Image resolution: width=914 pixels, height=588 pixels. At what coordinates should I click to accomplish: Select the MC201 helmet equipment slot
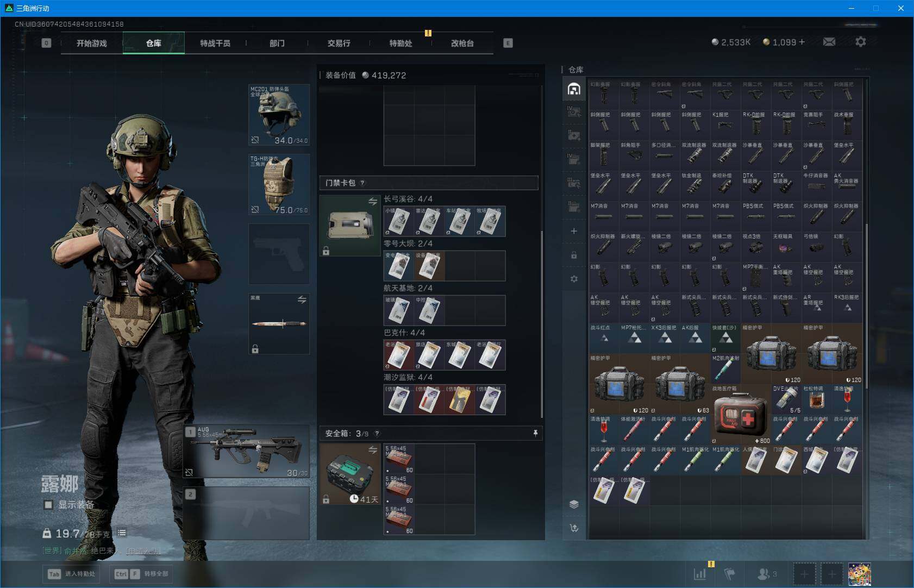(279, 115)
